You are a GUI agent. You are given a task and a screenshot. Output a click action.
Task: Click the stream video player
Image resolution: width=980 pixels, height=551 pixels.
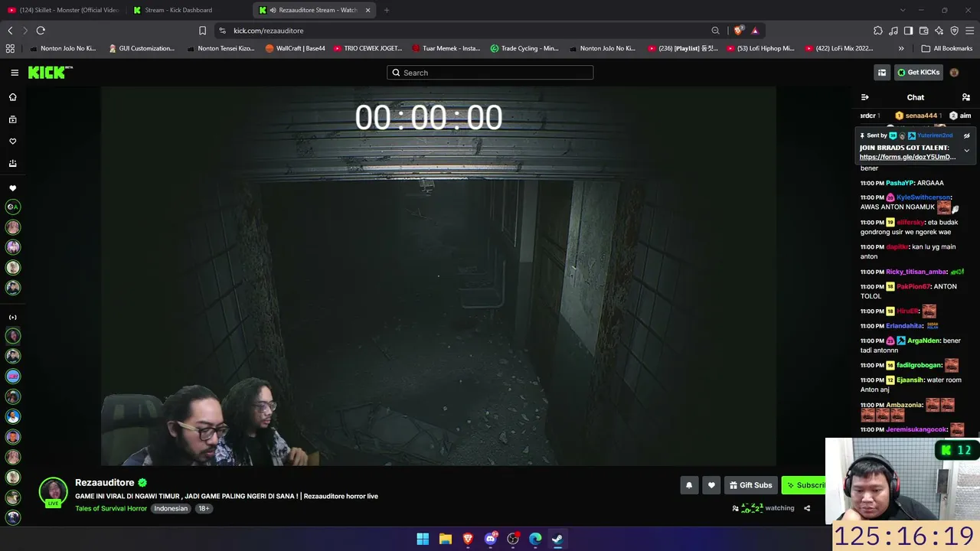point(439,276)
